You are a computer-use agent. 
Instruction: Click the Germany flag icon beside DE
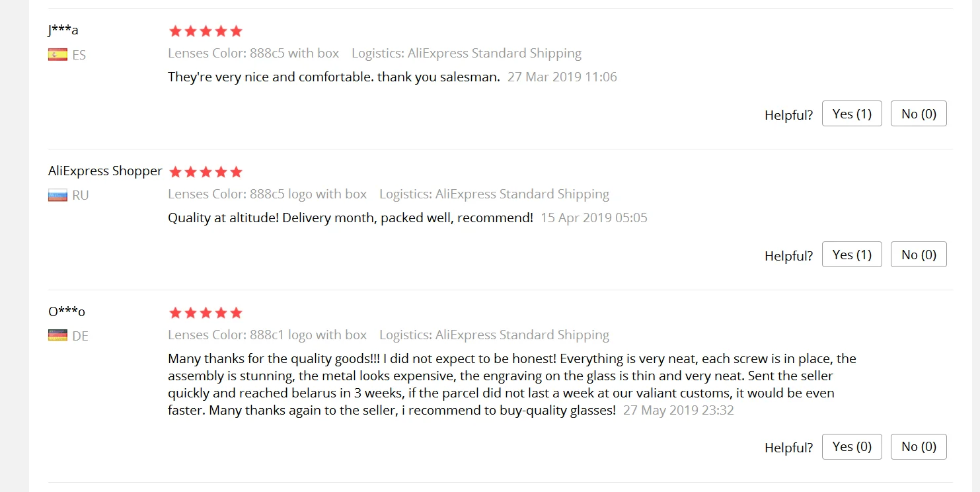tap(57, 336)
